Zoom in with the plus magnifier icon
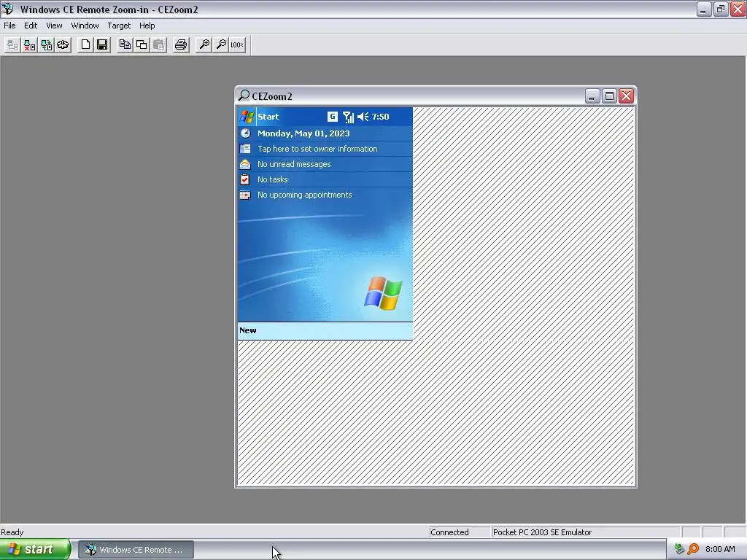This screenshot has height=560, width=747. 204,44
